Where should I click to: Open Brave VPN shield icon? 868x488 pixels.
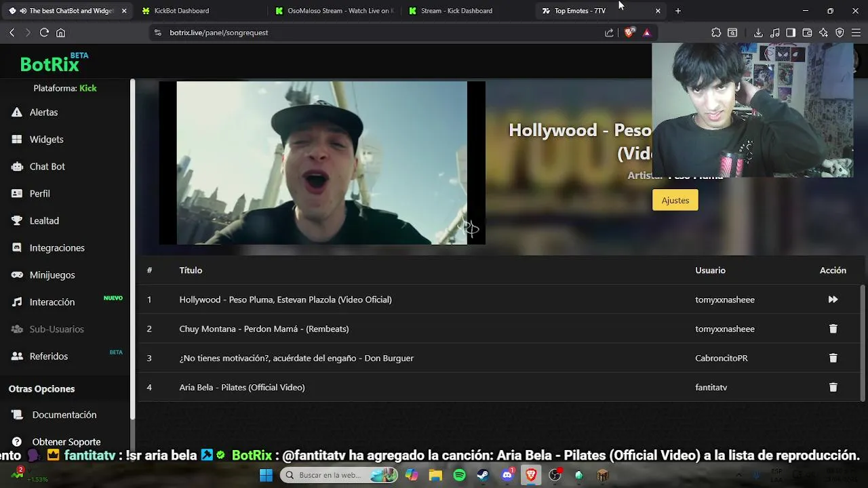[840, 33]
